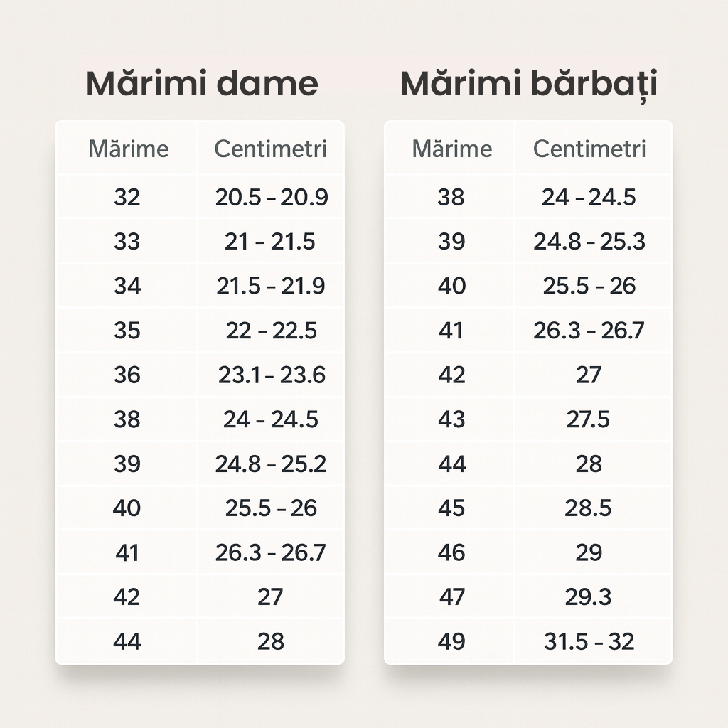The width and height of the screenshot is (728, 728).
Task: Click the 22 - 22.5 centimeter cell
Action: (270, 331)
